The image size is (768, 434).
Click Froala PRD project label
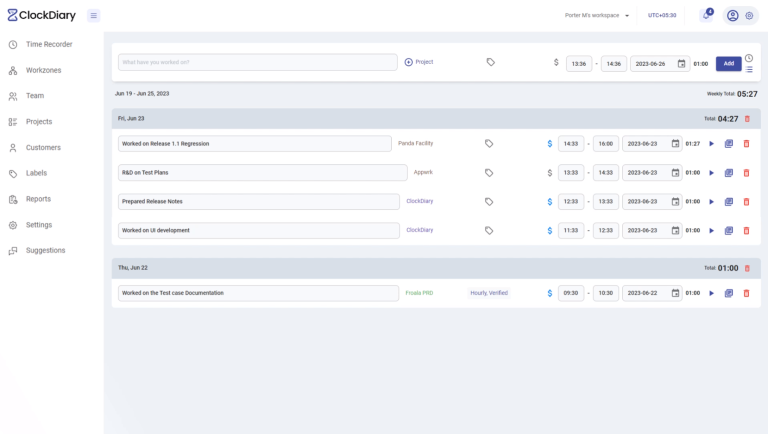click(x=419, y=293)
